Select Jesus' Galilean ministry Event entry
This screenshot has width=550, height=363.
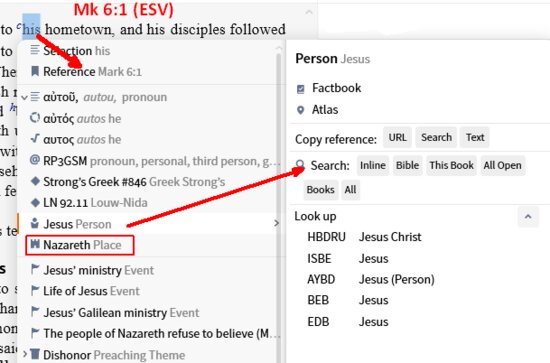148,312
